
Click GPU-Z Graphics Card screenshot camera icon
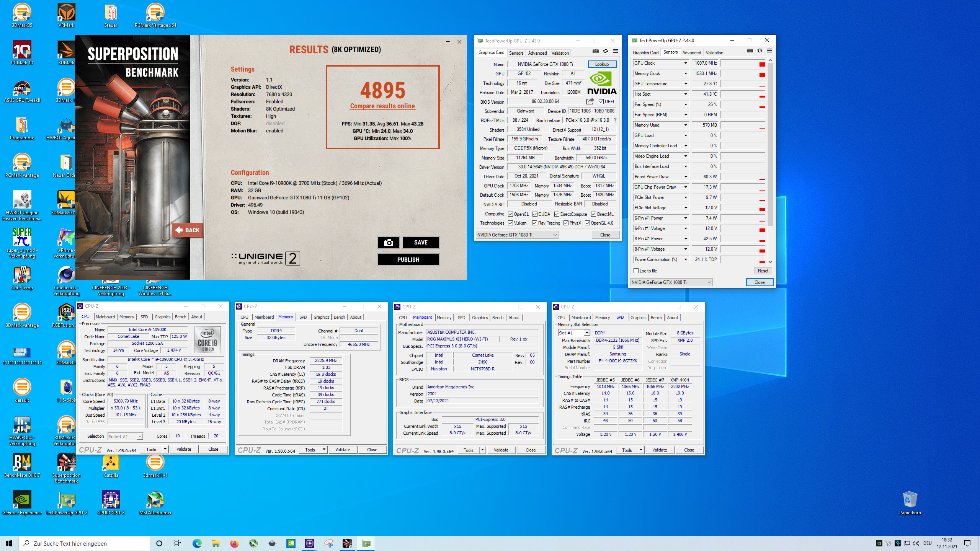596,51
